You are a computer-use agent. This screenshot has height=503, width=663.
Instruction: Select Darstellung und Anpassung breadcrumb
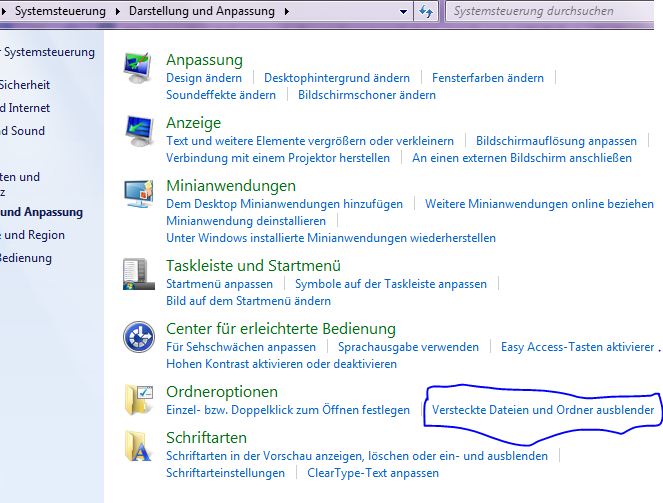coord(202,11)
